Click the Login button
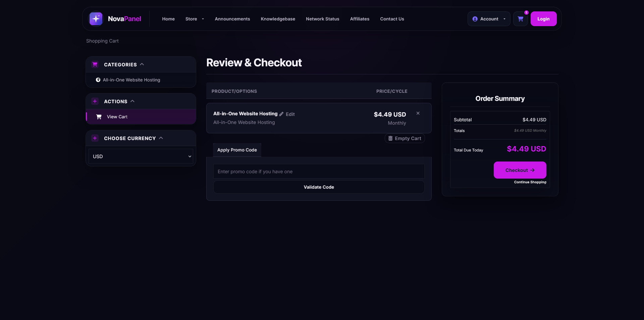 pos(543,19)
